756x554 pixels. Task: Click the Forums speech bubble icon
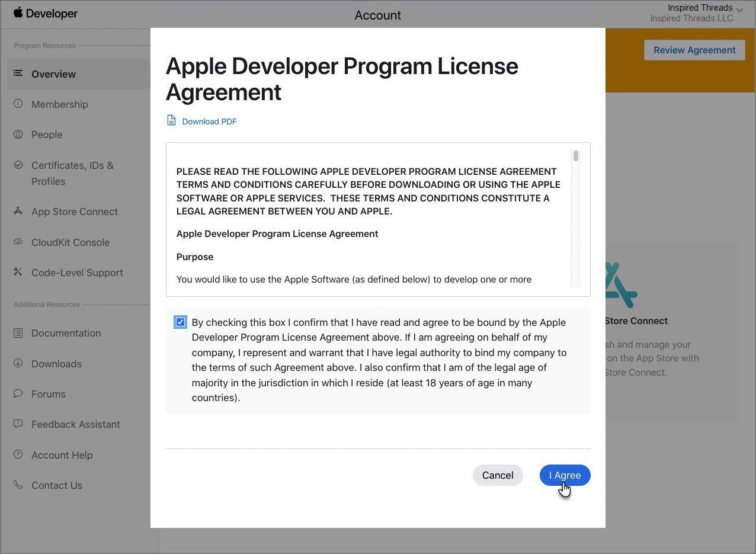coord(18,393)
